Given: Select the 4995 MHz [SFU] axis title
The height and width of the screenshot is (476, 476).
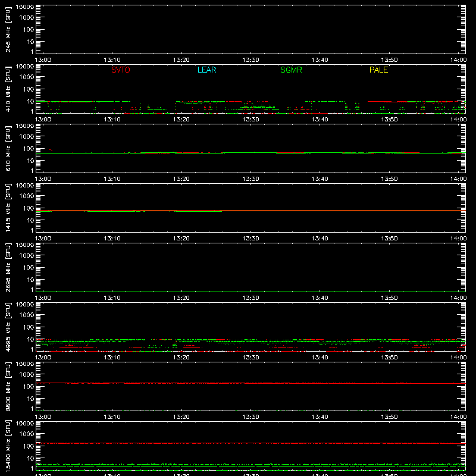Looking at the screenshot, I should point(8,327).
